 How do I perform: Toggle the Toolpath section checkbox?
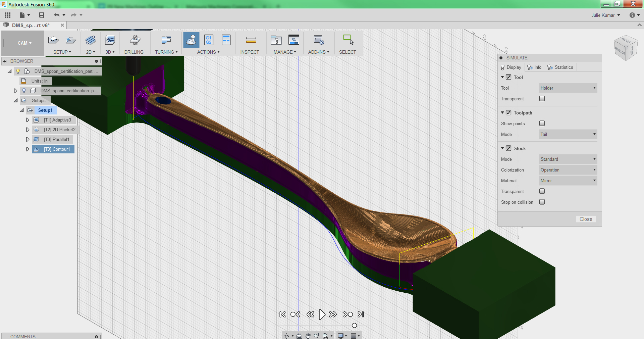tap(508, 112)
